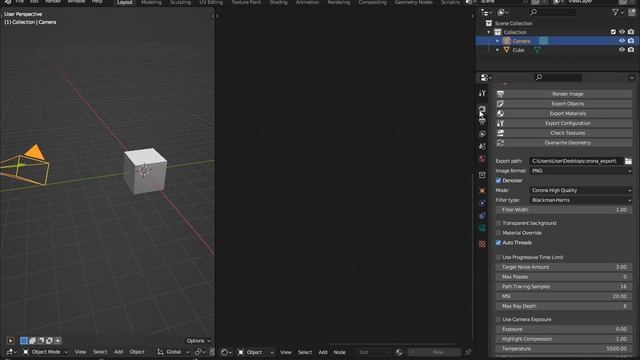Open the Object Data properties tab (green icon)
This screenshot has height=360, width=640.
[482, 228]
